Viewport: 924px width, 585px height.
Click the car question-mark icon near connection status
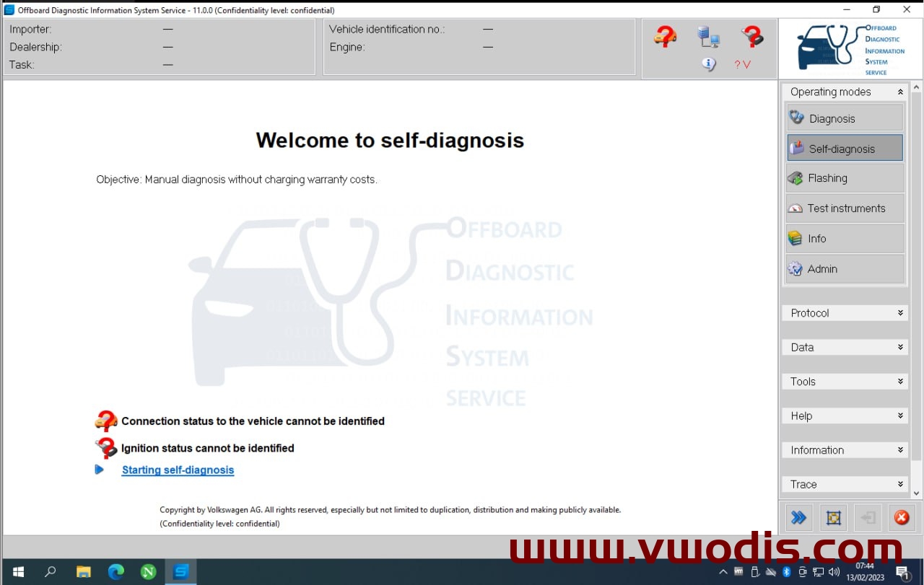[x=106, y=421]
